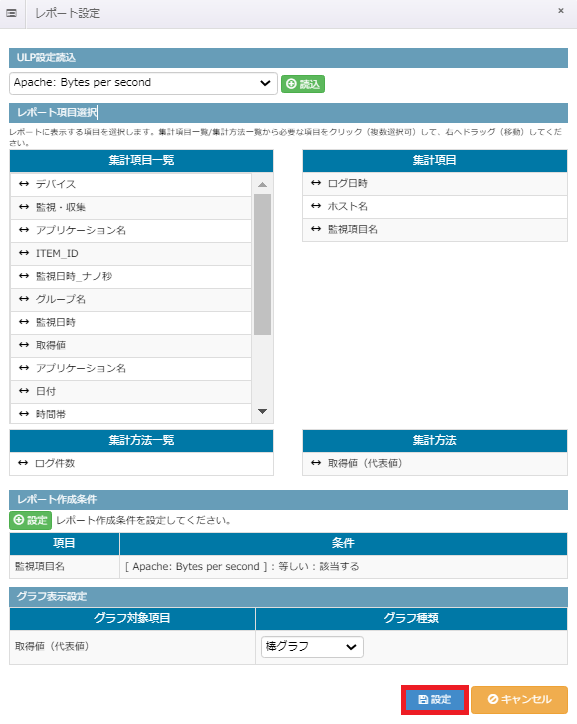Screen dimensions: 577x724
Task: Click the blue 設定 save button
Action: click(x=435, y=700)
